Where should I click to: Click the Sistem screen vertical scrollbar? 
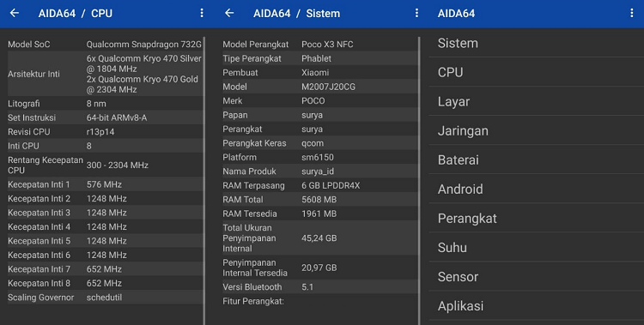pos(419,181)
